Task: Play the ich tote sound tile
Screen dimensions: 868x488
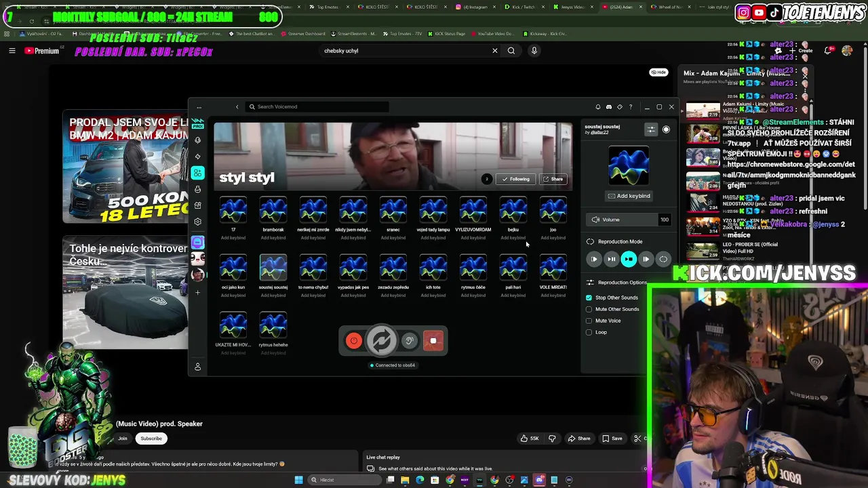Action: click(x=433, y=268)
